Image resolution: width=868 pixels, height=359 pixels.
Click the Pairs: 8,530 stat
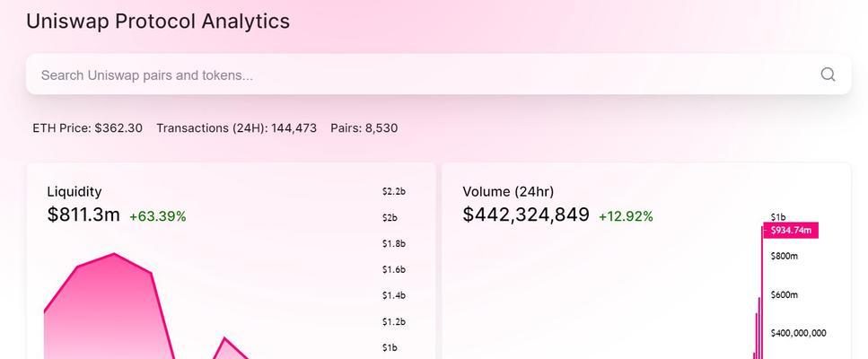pyautogui.click(x=364, y=128)
